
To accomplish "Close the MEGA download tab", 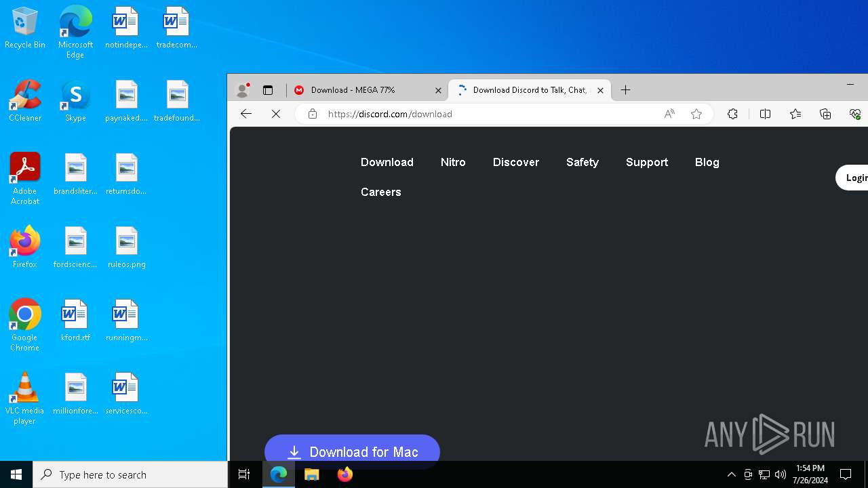I will click(438, 89).
